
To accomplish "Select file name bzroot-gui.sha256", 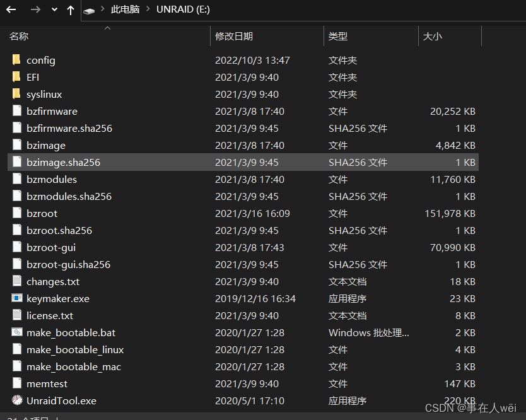I will click(x=69, y=265).
